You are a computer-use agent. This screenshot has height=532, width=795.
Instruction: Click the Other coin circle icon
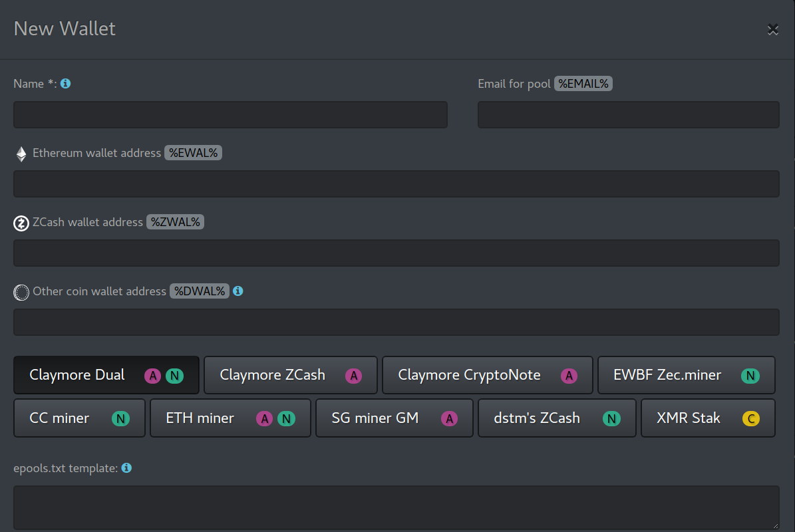pos(21,293)
